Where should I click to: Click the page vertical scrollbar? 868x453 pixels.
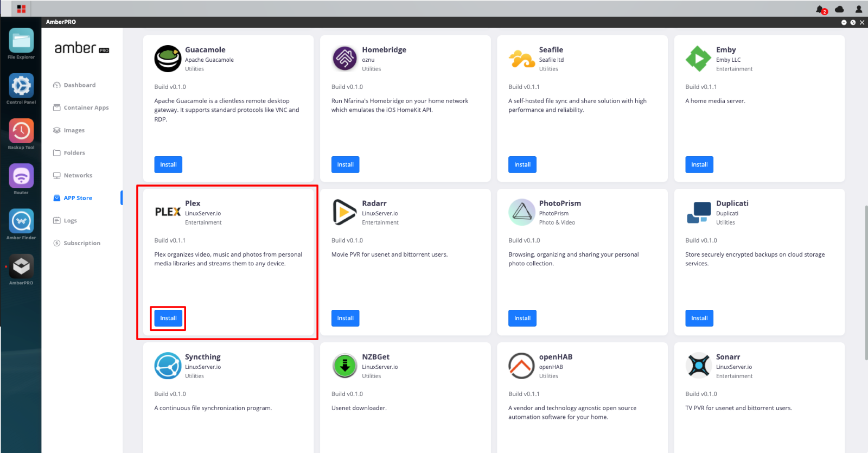point(866,282)
